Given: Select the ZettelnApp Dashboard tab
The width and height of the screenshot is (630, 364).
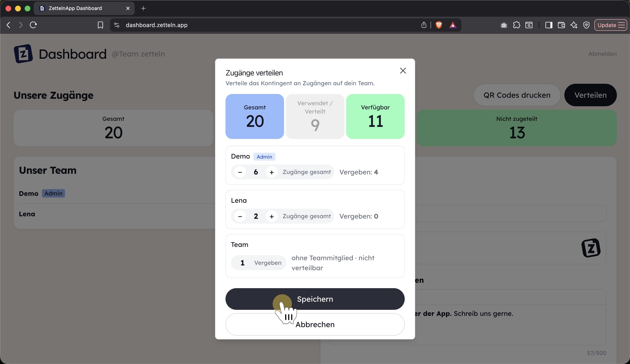Looking at the screenshot, I should coord(84,8).
